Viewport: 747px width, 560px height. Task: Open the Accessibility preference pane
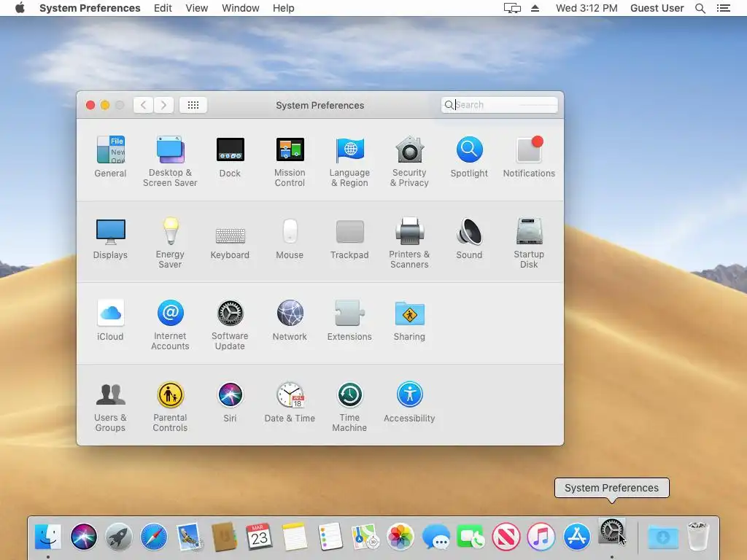pyautogui.click(x=409, y=402)
